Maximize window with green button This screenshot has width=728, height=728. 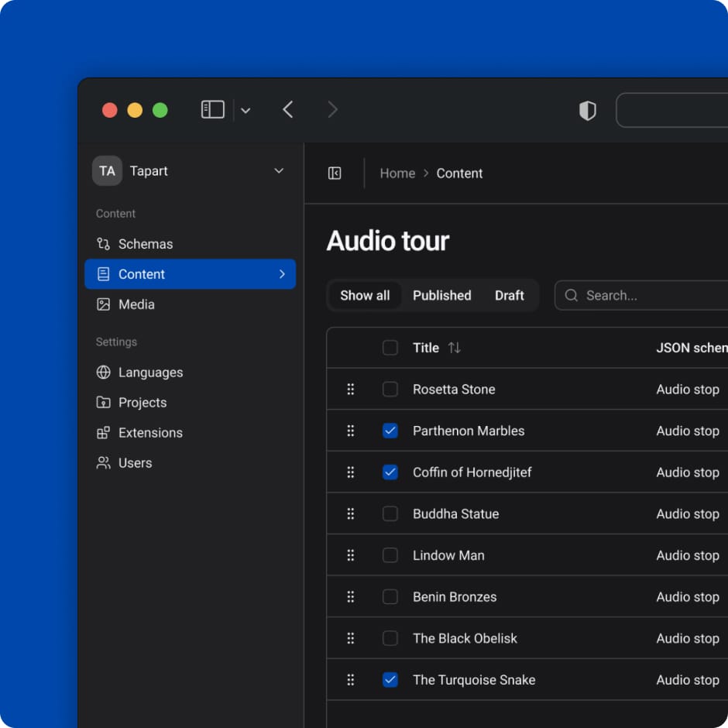click(x=160, y=110)
